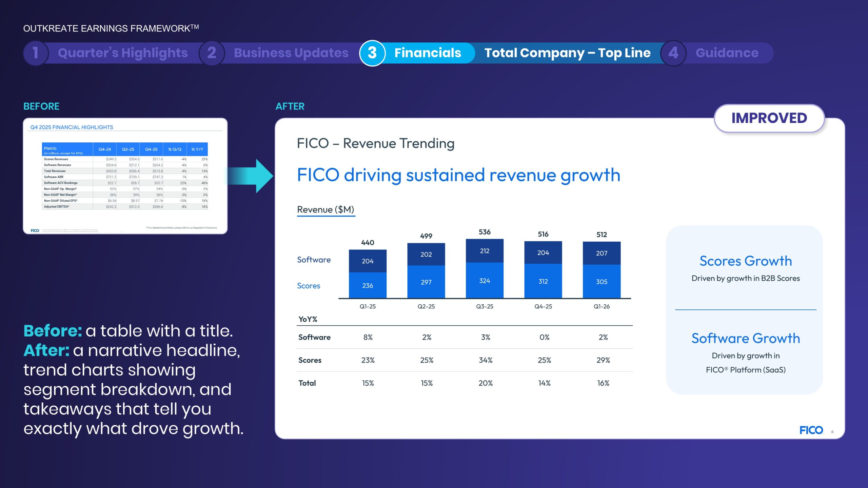The image size is (868, 488).
Task: Click the Q3-25 Scores bar segment 324
Action: [x=485, y=281]
